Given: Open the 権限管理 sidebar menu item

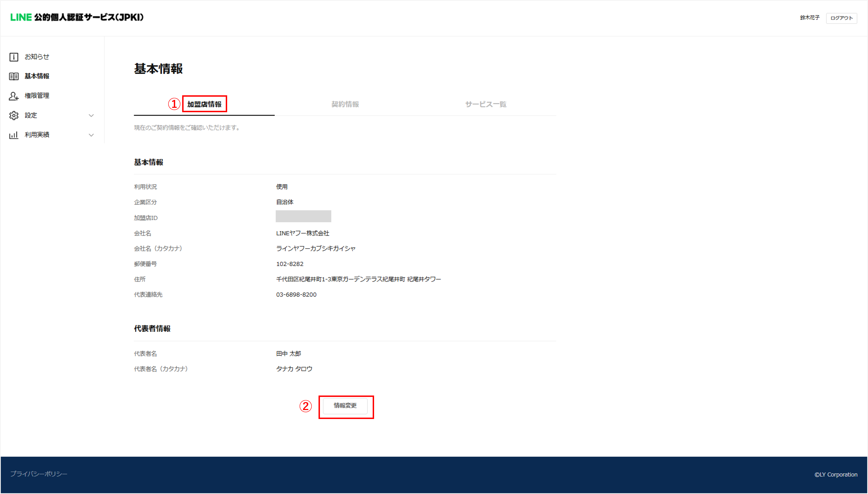Looking at the screenshot, I should coord(37,96).
